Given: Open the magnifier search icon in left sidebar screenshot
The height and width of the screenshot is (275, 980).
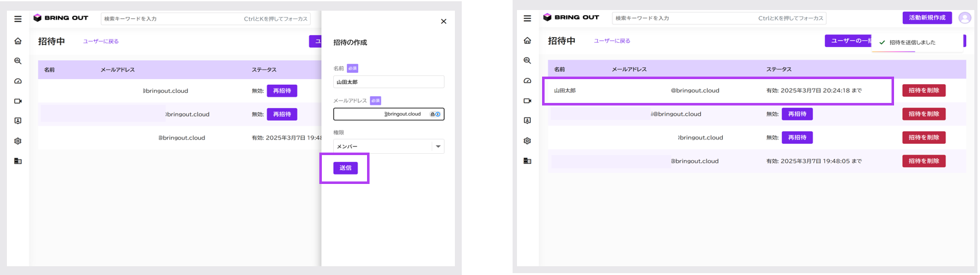Looking at the screenshot, I should point(18,62).
